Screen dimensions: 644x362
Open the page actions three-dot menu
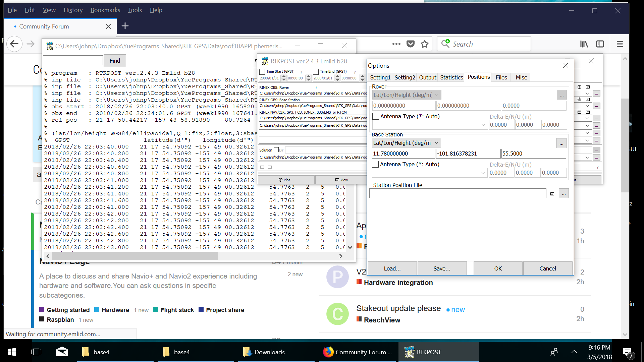(396, 44)
